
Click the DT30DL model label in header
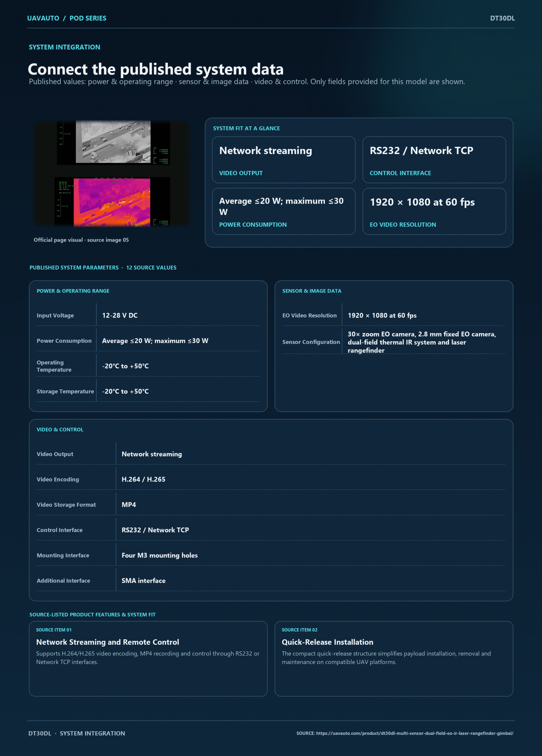pyautogui.click(x=502, y=18)
